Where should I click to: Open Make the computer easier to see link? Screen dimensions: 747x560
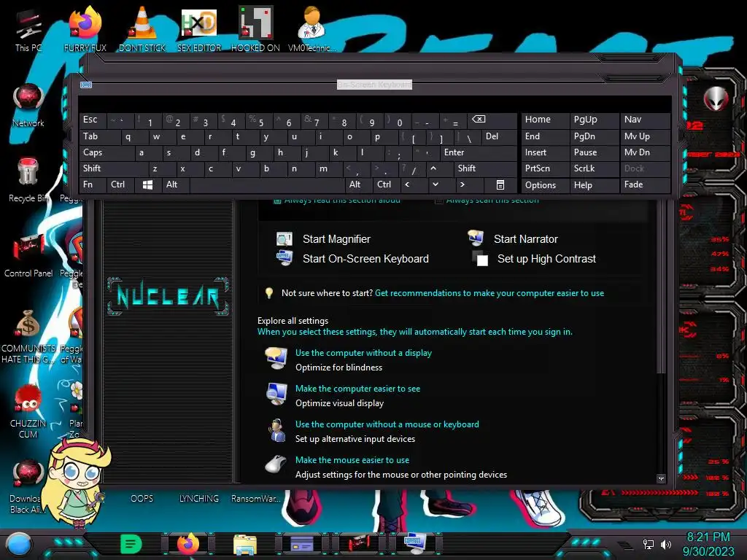point(357,389)
